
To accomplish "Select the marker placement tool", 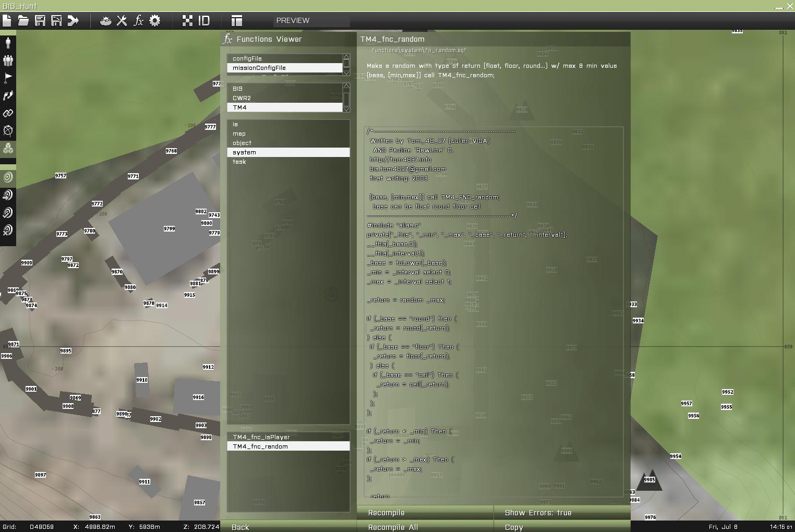I will 8,131.
